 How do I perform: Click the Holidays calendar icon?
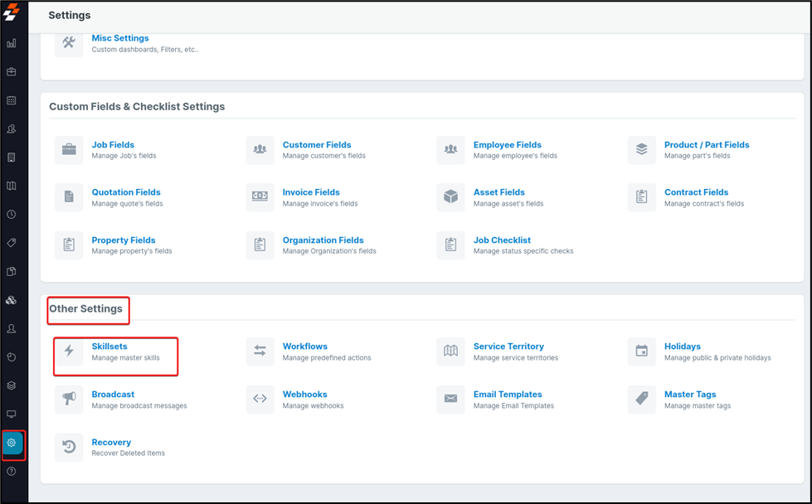click(x=641, y=351)
